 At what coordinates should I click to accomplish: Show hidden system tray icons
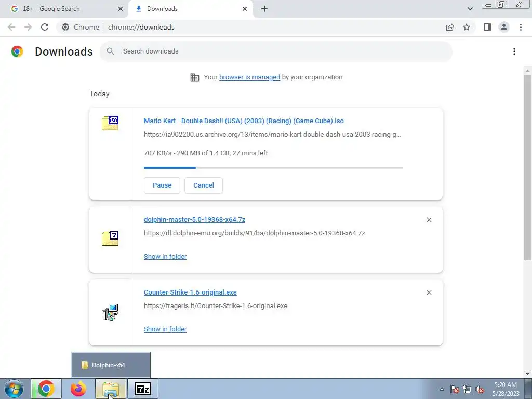pos(442,389)
